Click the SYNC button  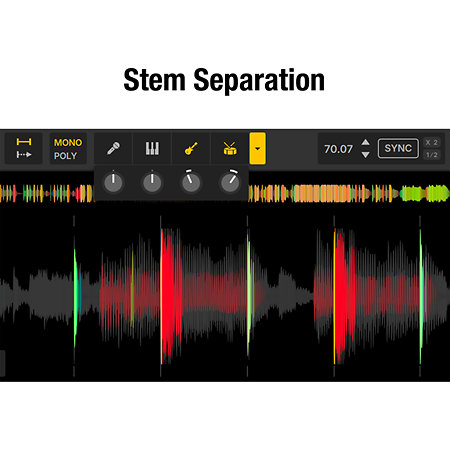click(398, 148)
